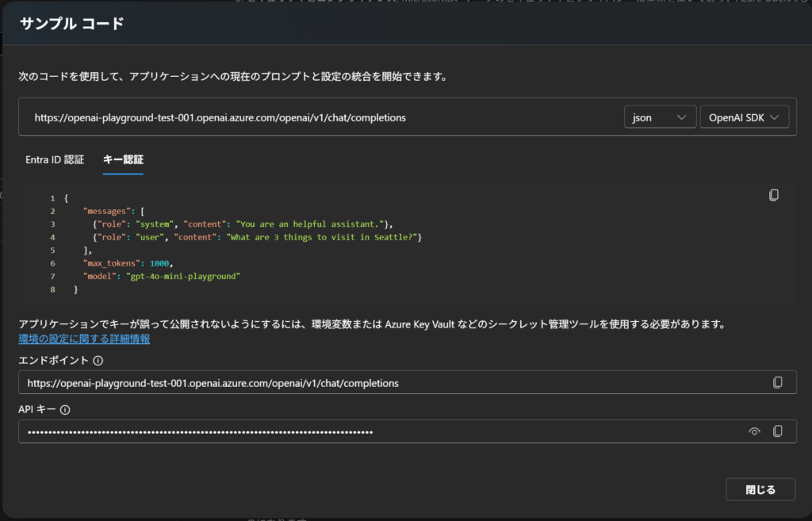Switch to the Entra ID 認証 tab
812x521 pixels.
55,159
